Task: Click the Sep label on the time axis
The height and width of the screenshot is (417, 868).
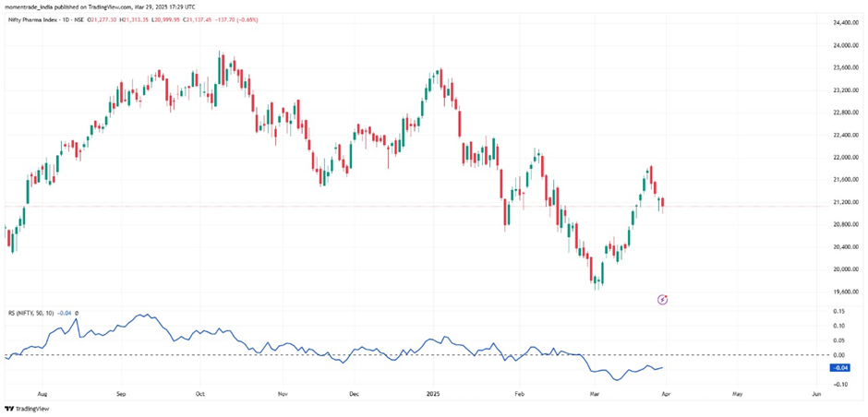Action: 121,394
